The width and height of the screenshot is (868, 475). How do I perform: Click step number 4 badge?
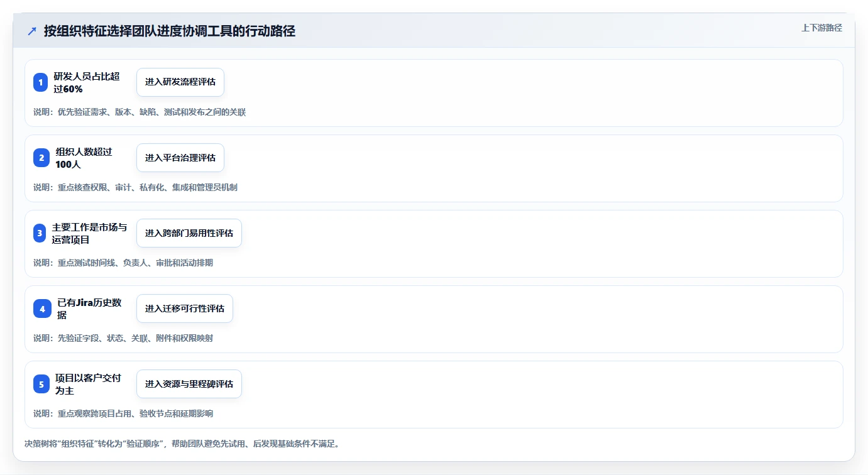42,308
